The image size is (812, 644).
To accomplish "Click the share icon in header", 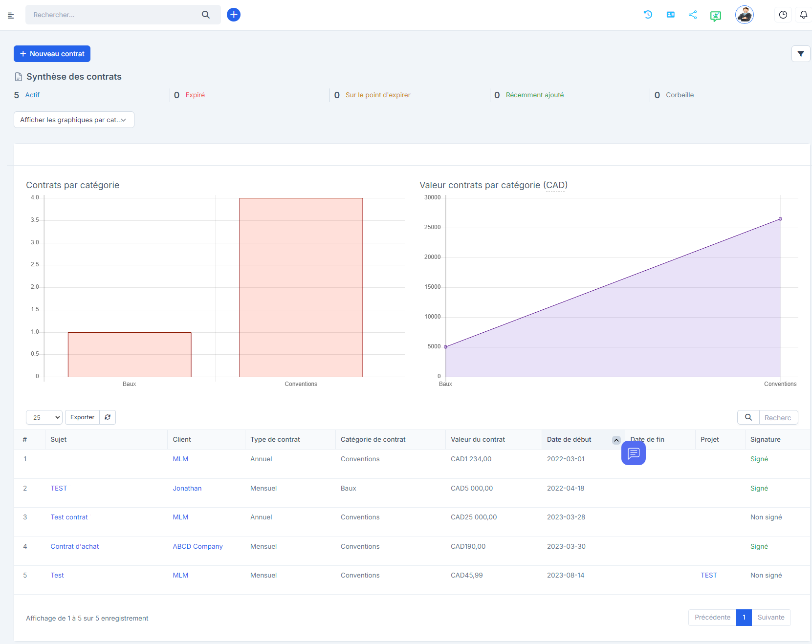I will (x=693, y=15).
